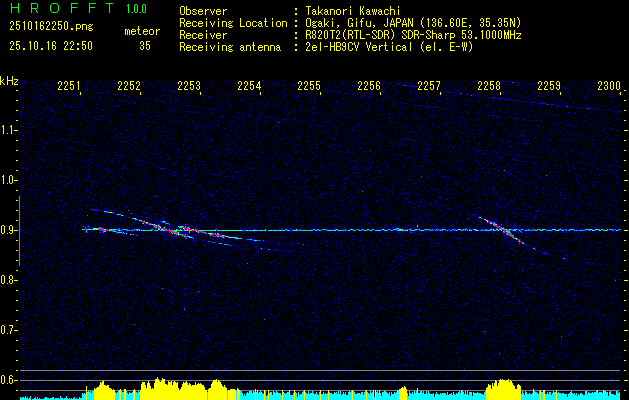
Task: Click the 1.1 kHz frequency label
Action: pos(8,130)
